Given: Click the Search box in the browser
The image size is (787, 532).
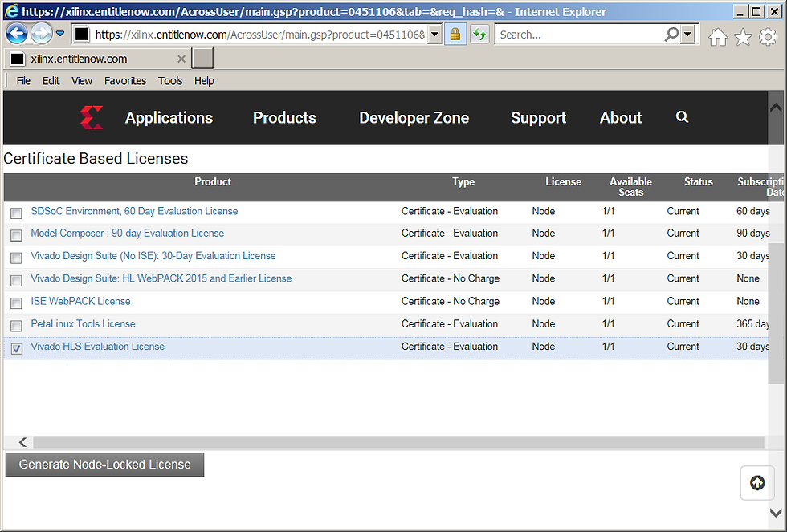Looking at the screenshot, I should (x=580, y=34).
